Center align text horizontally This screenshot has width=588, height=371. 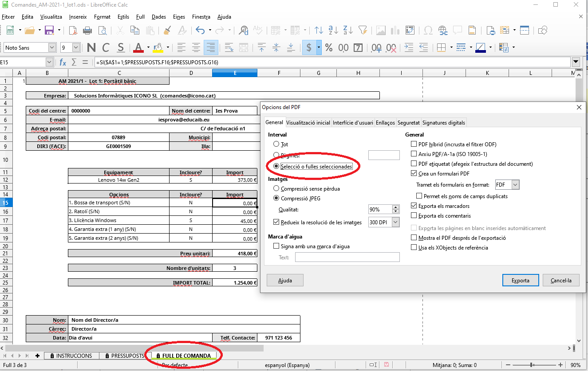pyautogui.click(x=196, y=47)
